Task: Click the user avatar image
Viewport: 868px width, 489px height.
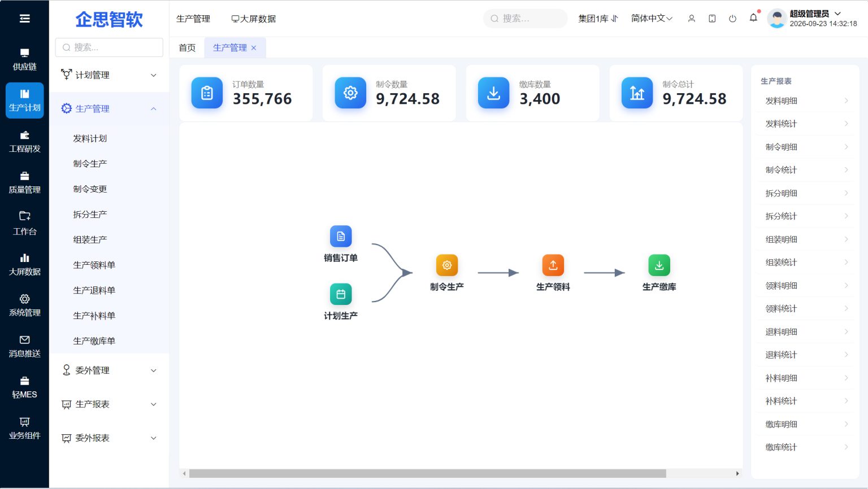Action: [x=777, y=19]
